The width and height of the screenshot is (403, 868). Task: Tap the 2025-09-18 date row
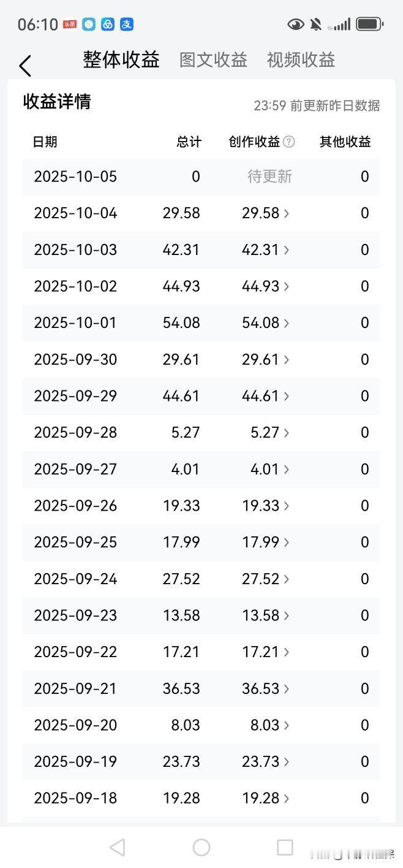click(201, 798)
